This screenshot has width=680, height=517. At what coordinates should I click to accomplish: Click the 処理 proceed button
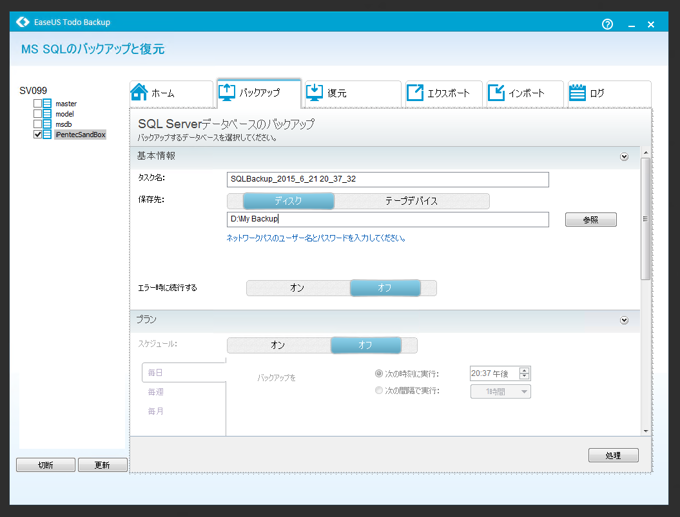613,455
